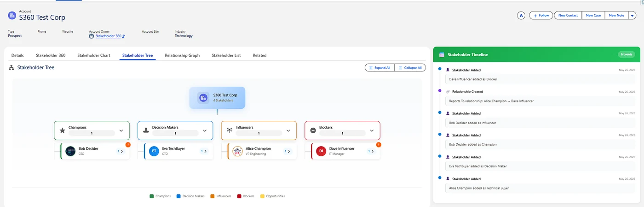Screen dimensions: 644x207
Task: Click the green Champions legend swatch
Action: click(x=152, y=196)
